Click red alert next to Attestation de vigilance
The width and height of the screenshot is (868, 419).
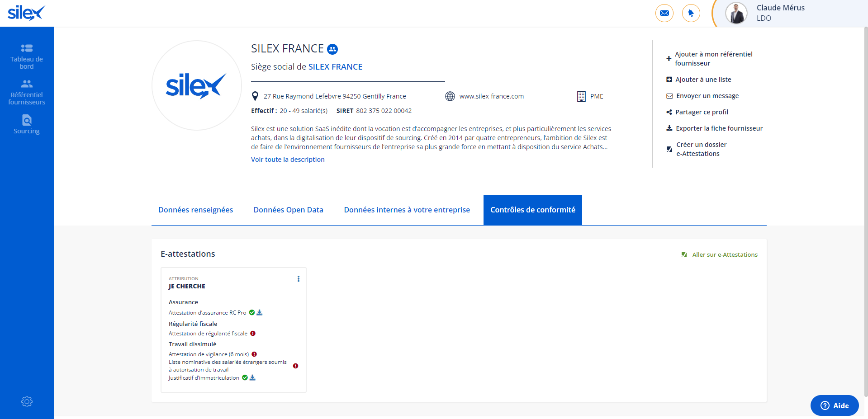(254, 354)
